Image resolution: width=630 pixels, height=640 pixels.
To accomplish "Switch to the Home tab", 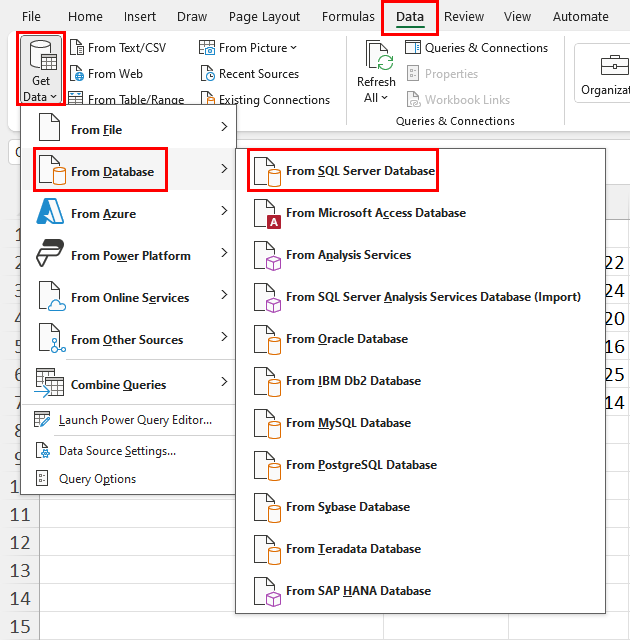I will (85, 17).
